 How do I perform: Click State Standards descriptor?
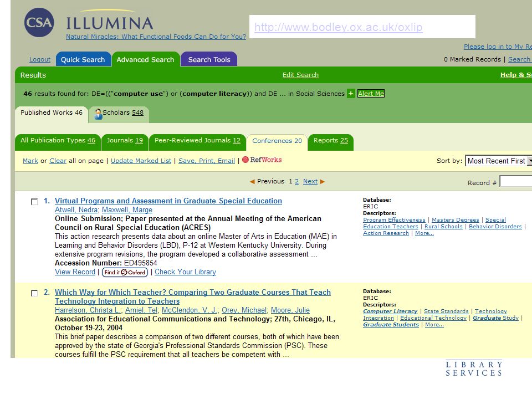click(446, 311)
